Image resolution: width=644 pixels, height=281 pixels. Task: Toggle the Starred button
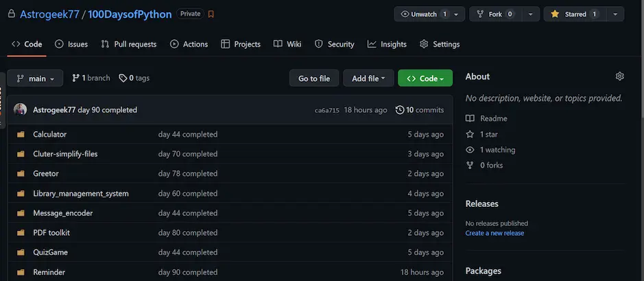coord(575,14)
